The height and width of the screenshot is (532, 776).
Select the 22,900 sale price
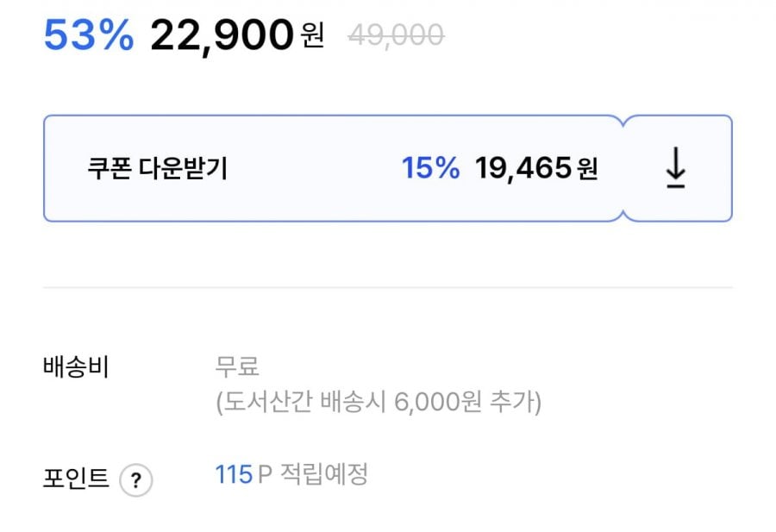click(x=222, y=35)
